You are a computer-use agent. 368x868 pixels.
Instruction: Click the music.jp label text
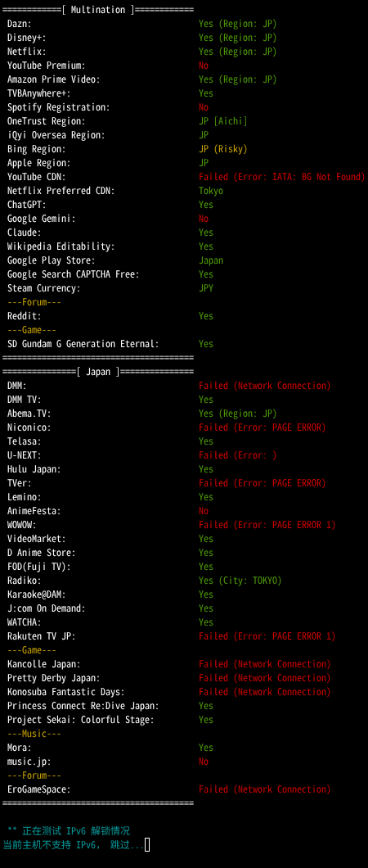point(29,762)
